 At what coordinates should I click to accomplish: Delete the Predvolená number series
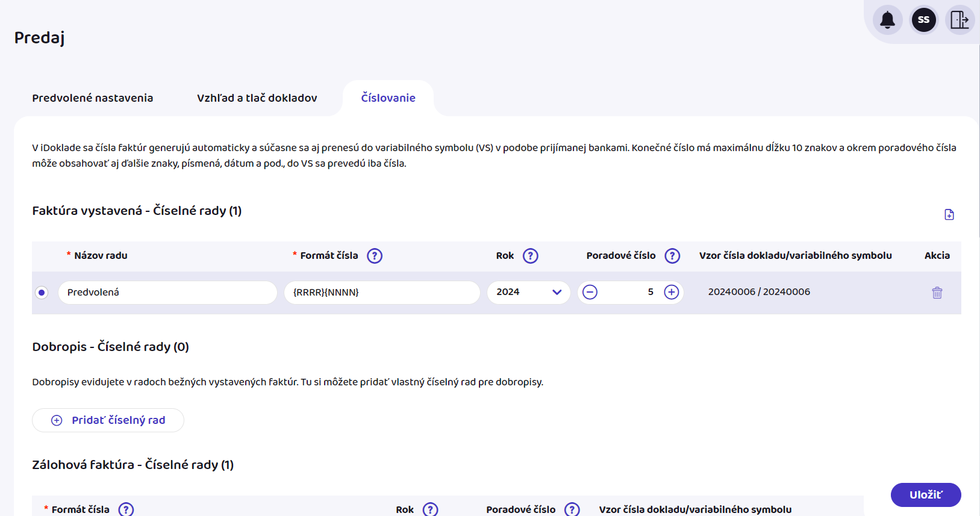(x=937, y=293)
